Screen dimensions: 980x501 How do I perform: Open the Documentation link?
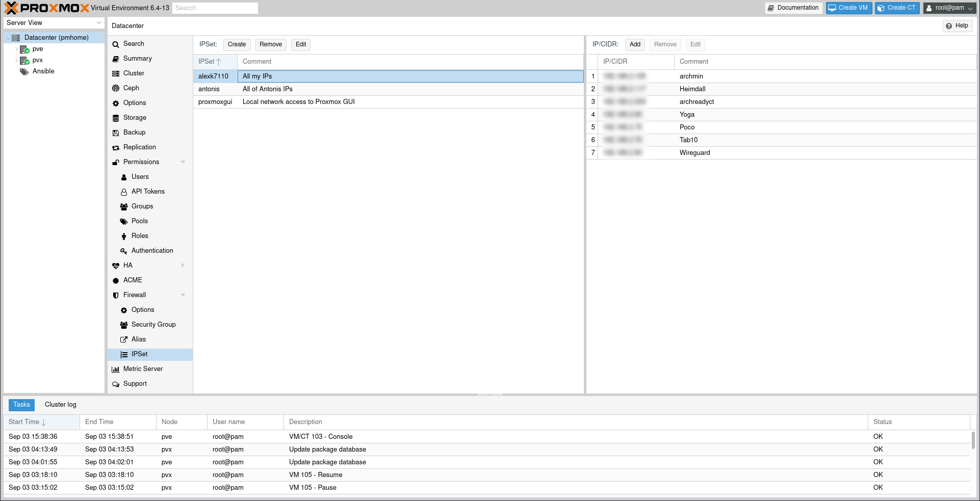793,8
